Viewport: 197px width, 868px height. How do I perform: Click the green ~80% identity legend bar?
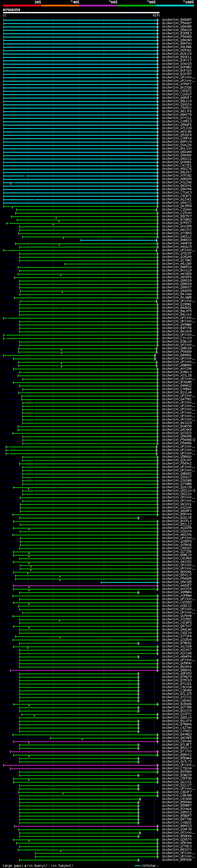[x=137, y=6]
